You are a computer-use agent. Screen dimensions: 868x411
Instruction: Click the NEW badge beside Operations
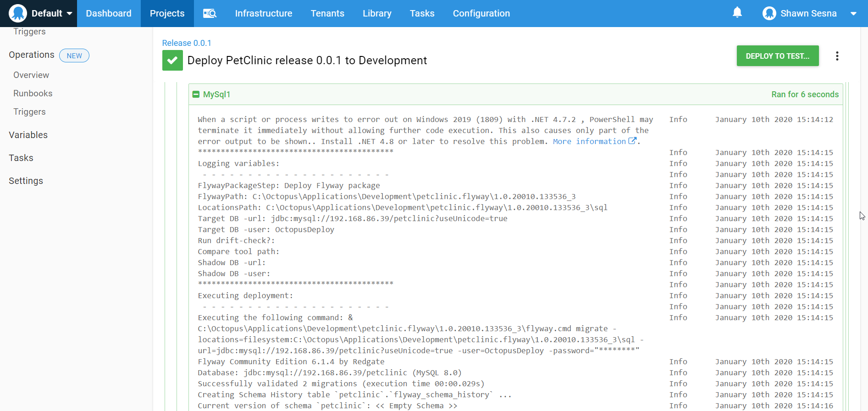(74, 56)
